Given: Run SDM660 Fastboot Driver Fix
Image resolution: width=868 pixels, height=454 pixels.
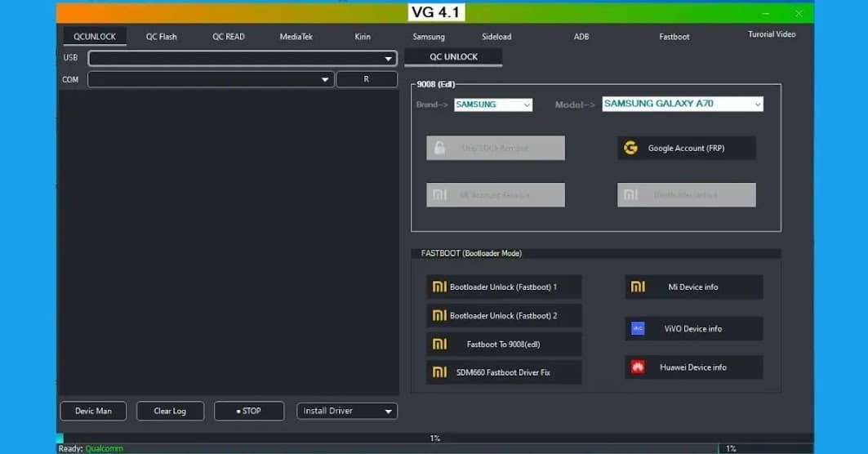Looking at the screenshot, I should point(504,372).
